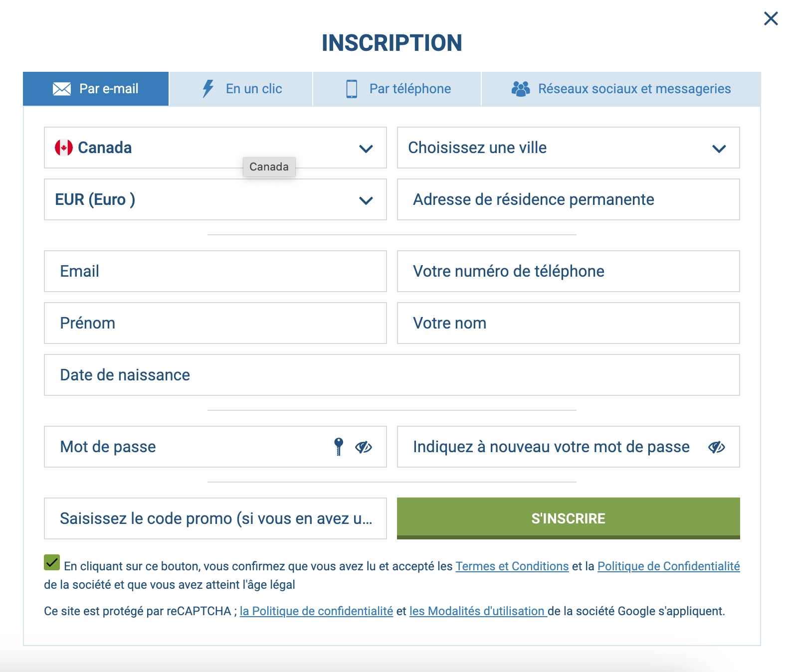Click the smartphone icon on Par téléphone tab
Viewport: 788px width, 672px height.
click(352, 89)
